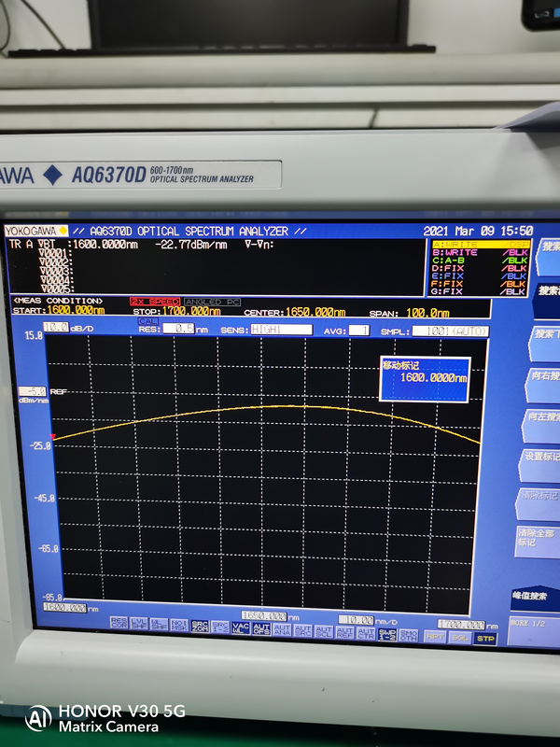Toggle the AUT OFS indicator
This screenshot has width=560, height=747.
261,628
